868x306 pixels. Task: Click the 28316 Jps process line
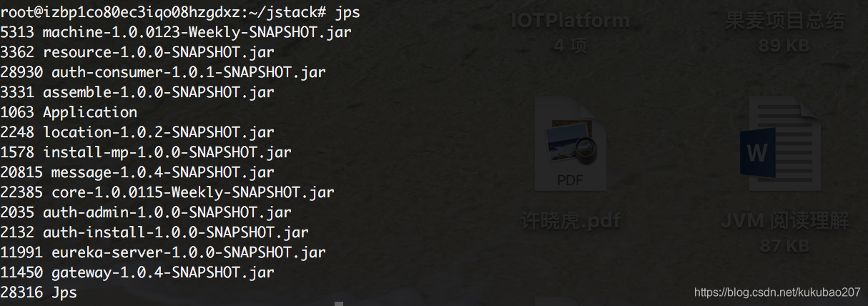point(39,292)
